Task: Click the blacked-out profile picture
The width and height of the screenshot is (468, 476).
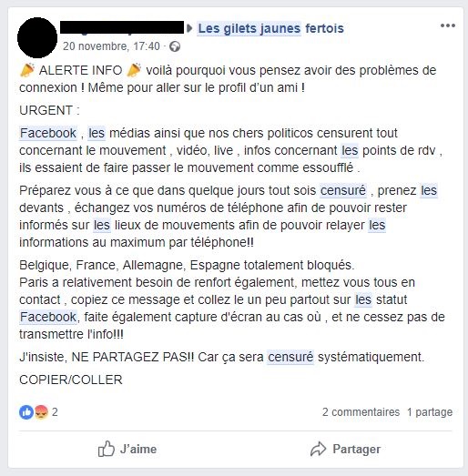Action: click(37, 37)
